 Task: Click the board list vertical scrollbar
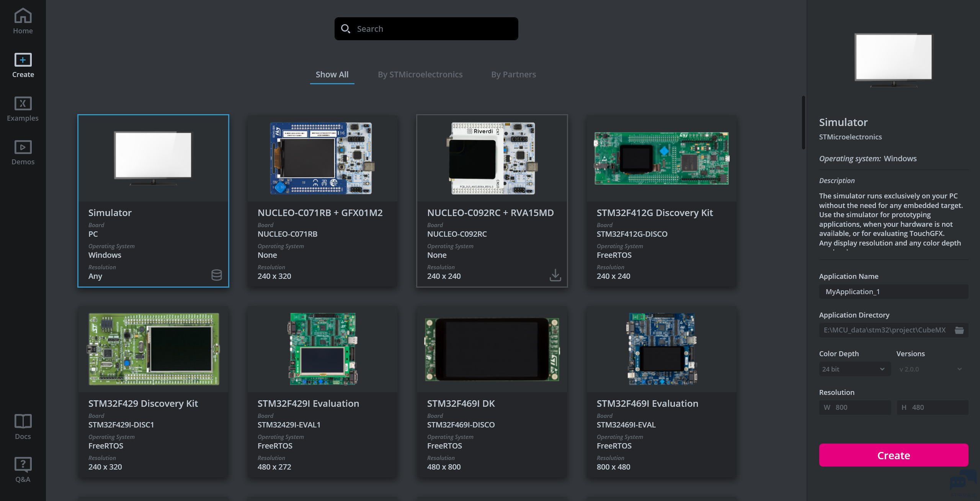pyautogui.click(x=803, y=123)
